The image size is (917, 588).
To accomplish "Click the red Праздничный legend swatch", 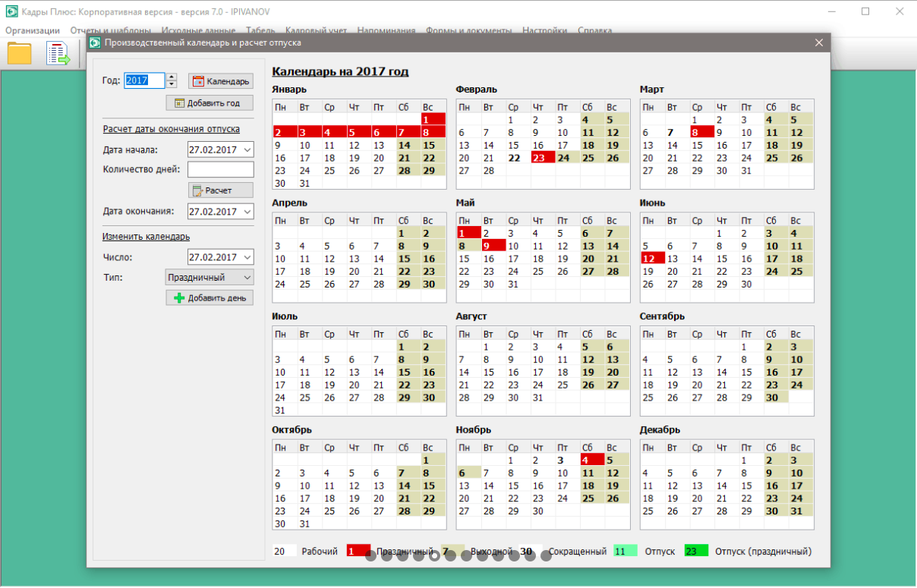I will pyautogui.click(x=358, y=552).
